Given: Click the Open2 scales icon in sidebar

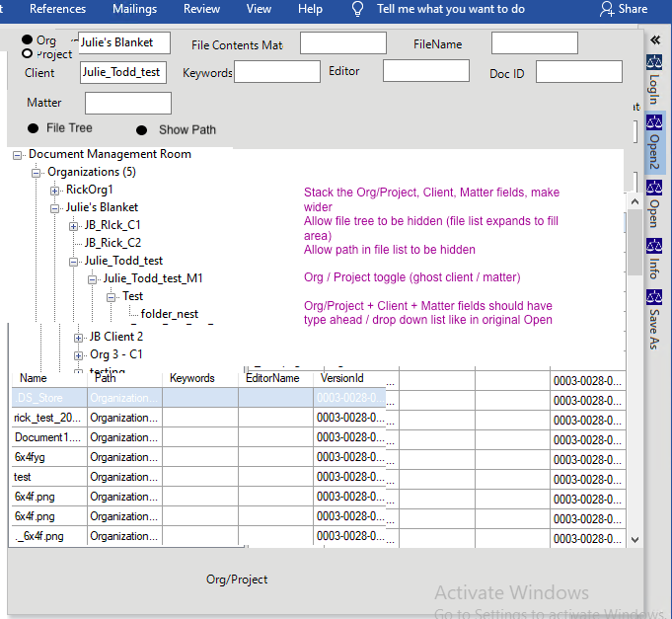Looking at the screenshot, I should 654,122.
